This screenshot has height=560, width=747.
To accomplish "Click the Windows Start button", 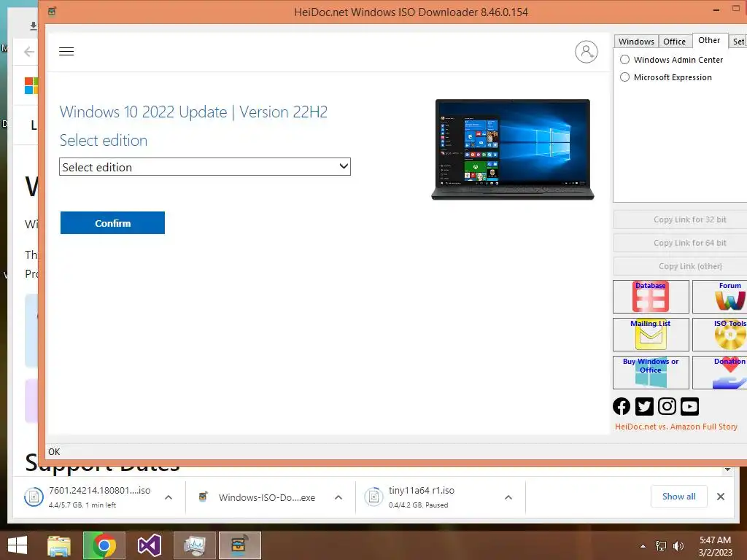I will 18,545.
